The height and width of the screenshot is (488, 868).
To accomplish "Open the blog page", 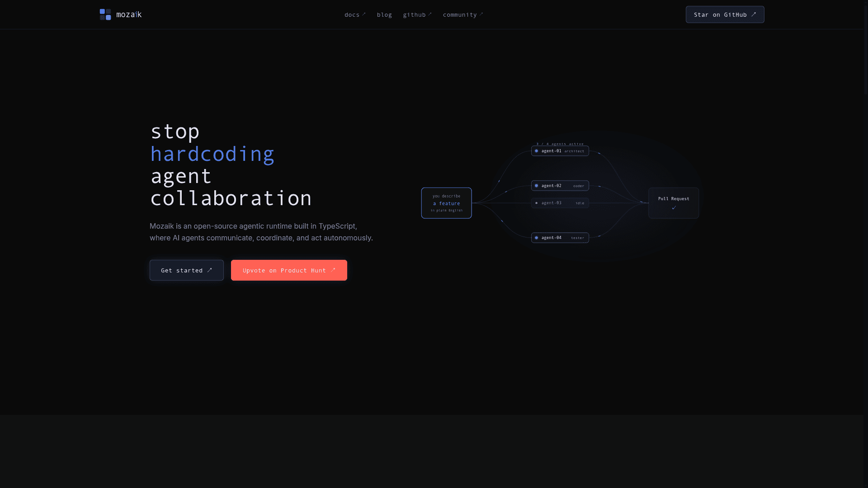I will click(x=384, y=15).
